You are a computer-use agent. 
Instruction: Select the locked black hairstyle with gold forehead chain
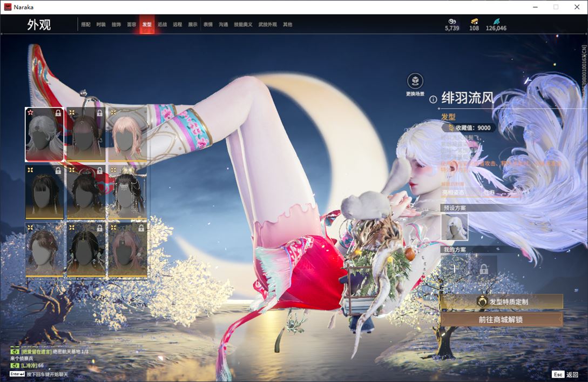86,250
